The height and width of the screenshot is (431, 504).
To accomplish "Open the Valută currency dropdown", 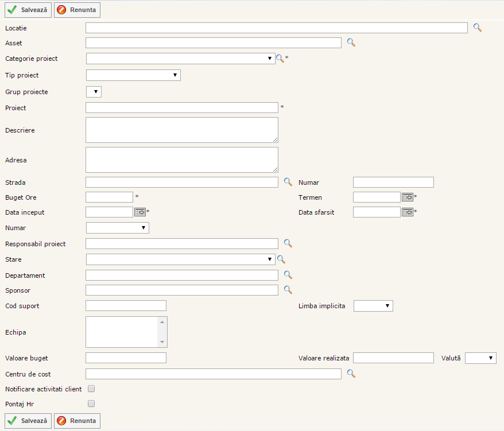I will pos(480,358).
